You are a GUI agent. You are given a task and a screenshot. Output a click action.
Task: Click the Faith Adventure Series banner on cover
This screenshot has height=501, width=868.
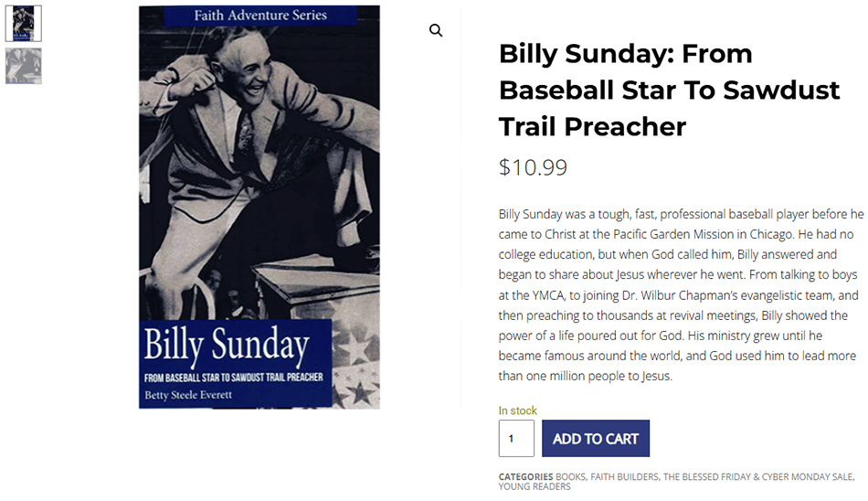pos(260,16)
